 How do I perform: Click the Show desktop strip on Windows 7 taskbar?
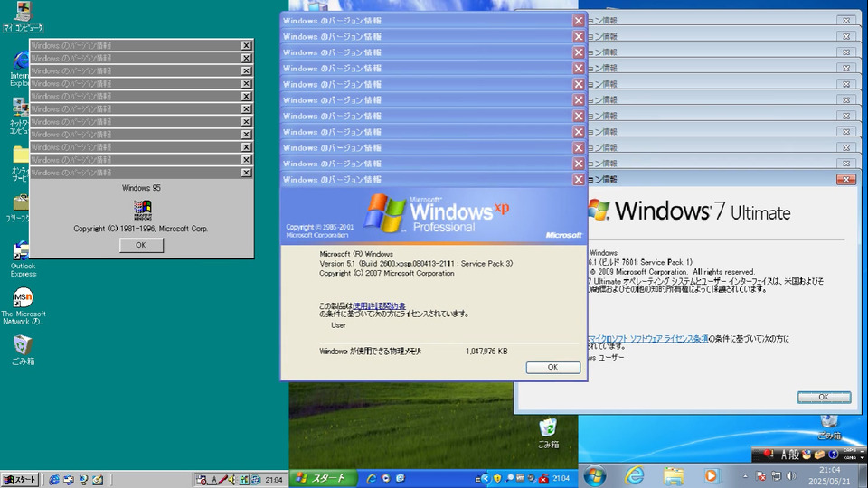coord(863,476)
